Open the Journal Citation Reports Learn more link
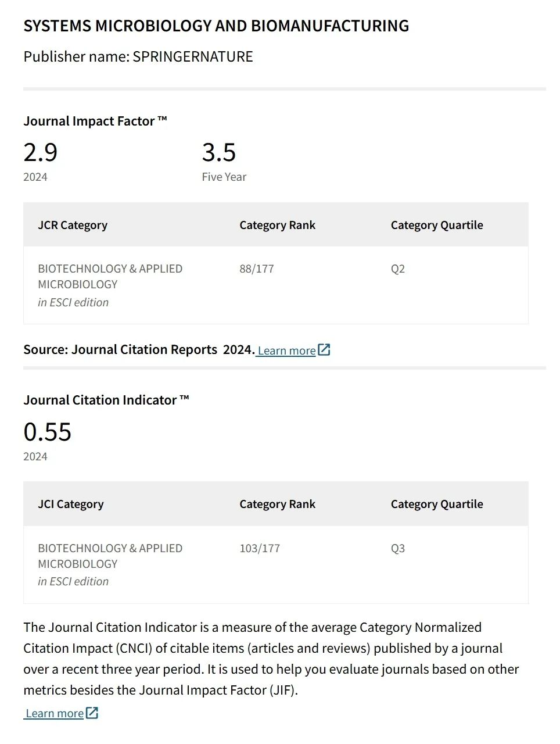Viewport: 560px width, 744px height. click(286, 350)
